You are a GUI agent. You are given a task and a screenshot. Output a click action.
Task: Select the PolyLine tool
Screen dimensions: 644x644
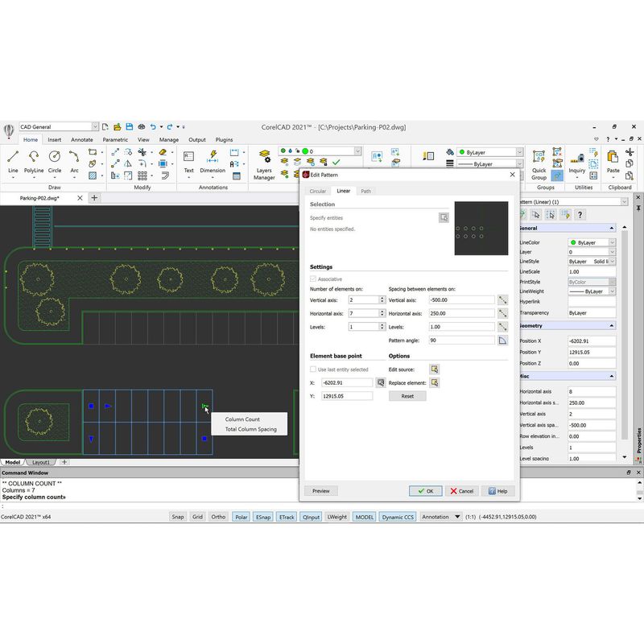(34, 161)
